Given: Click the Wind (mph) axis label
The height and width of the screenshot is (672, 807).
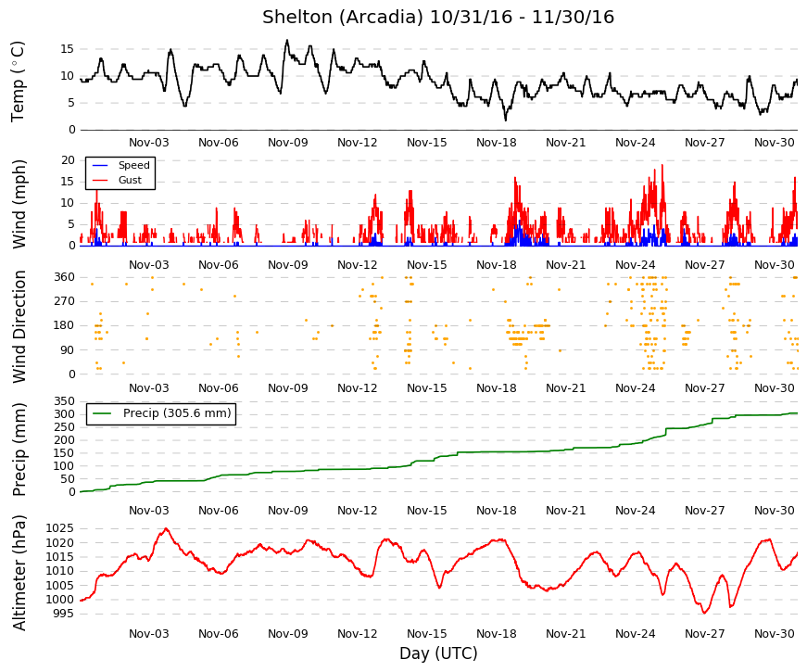Looking at the screenshot, I should point(18,204).
